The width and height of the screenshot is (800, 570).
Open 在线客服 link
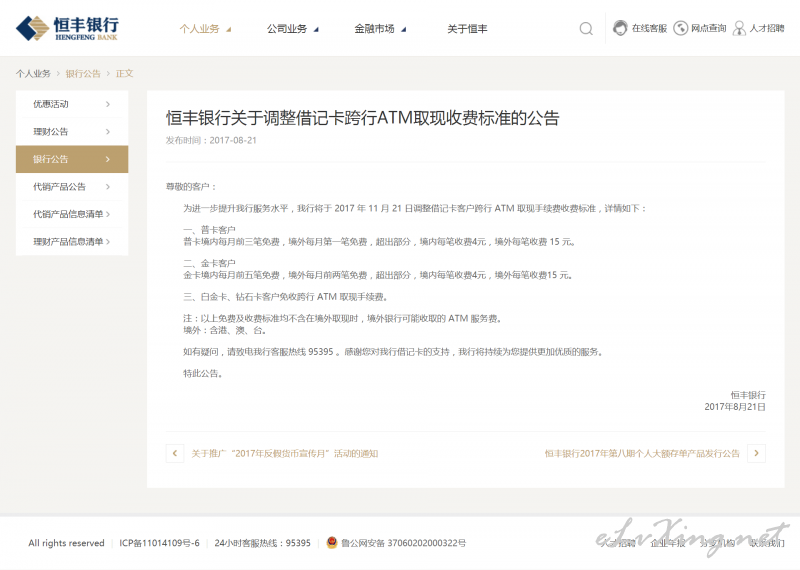[649, 29]
